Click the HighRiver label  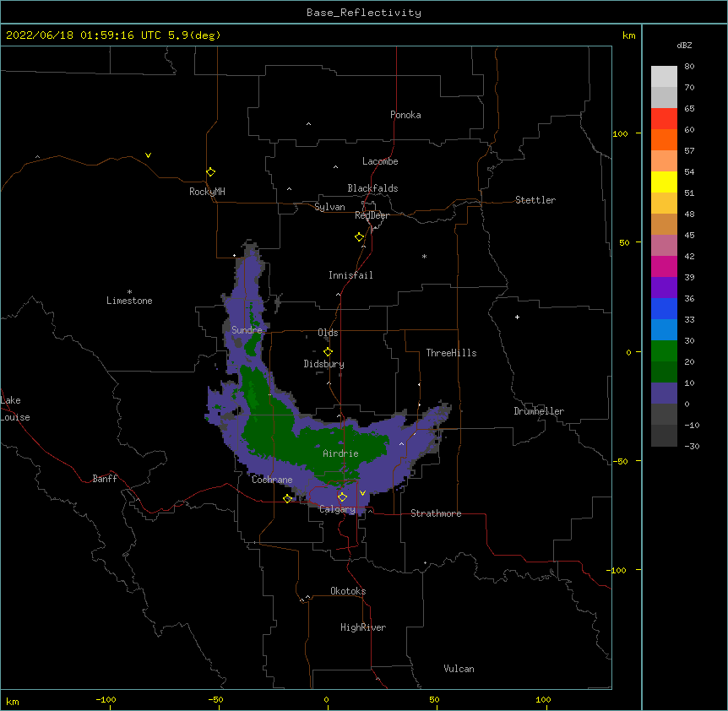pyautogui.click(x=363, y=627)
